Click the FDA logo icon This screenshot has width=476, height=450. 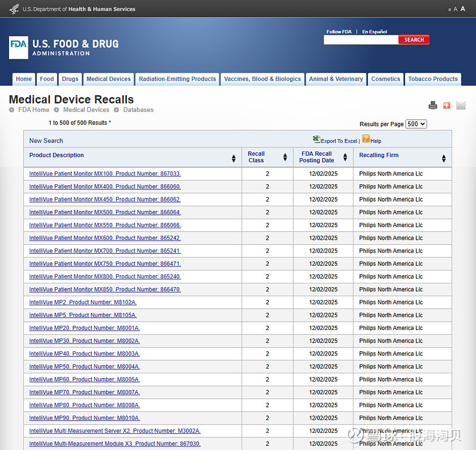click(18, 48)
